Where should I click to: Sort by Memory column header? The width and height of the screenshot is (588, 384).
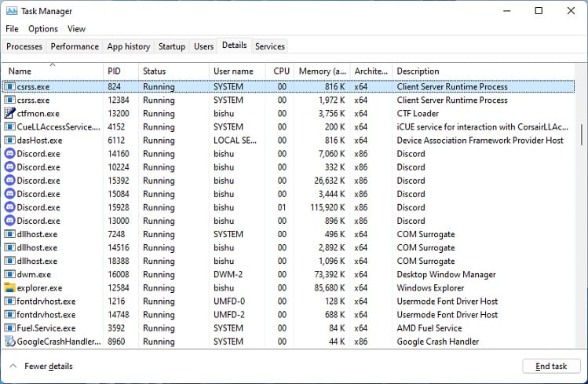coord(321,71)
